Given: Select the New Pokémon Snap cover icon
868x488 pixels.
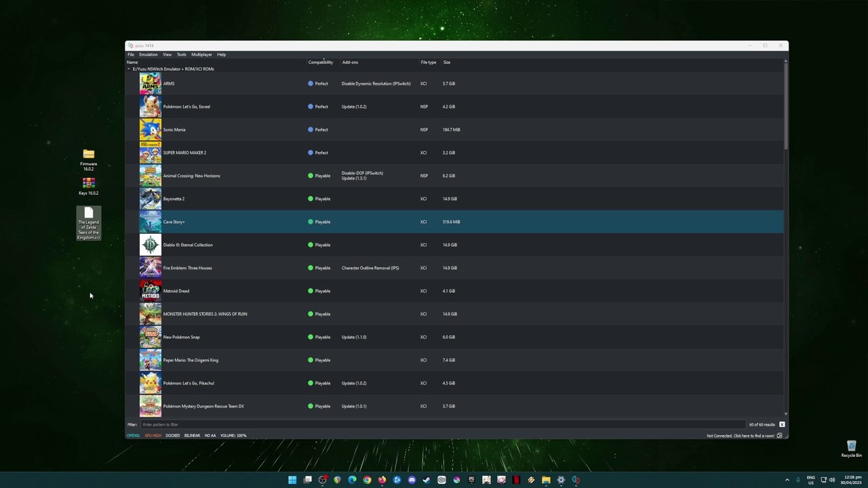Looking at the screenshot, I should 151,337.
